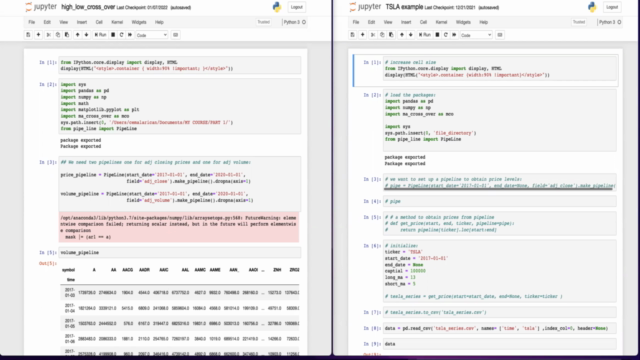This screenshot has height=360, width=640.
Task: Restart and run all in high_low_cross_over notebook
Action: tap(130, 35)
